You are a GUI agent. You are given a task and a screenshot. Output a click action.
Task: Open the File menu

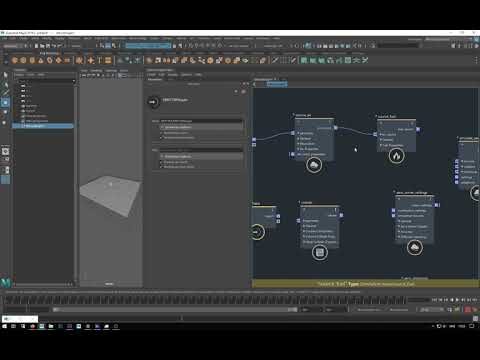[4, 39]
